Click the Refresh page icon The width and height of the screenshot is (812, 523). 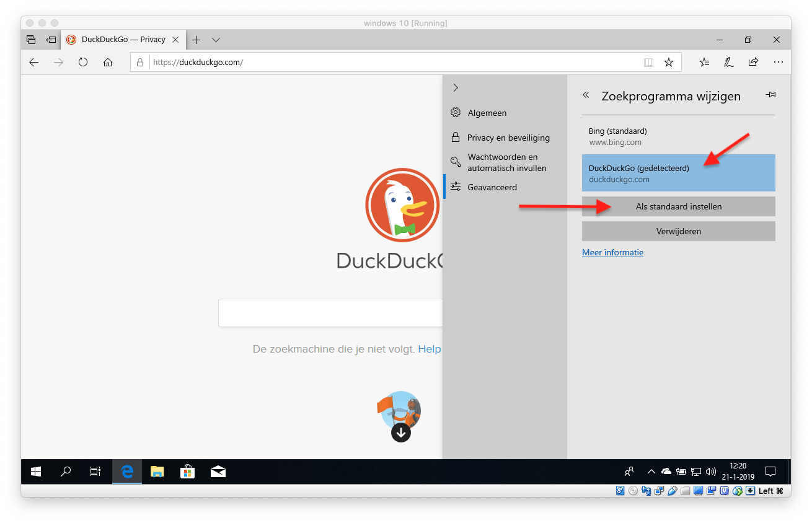click(x=83, y=63)
